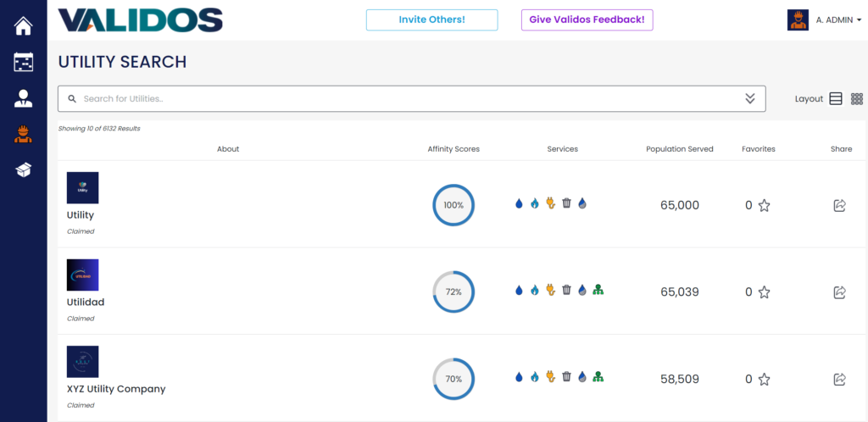
Task: Favorite the Utilidad row with star
Action: pos(765,292)
